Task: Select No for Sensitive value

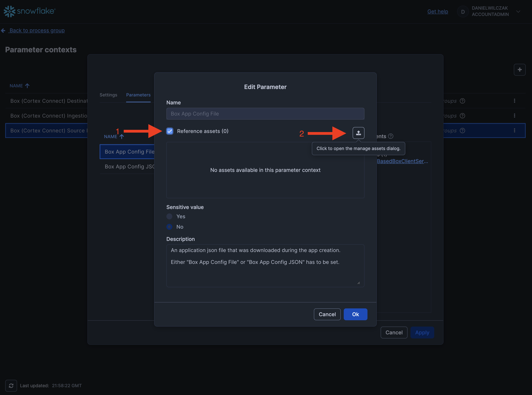Action: (169, 227)
